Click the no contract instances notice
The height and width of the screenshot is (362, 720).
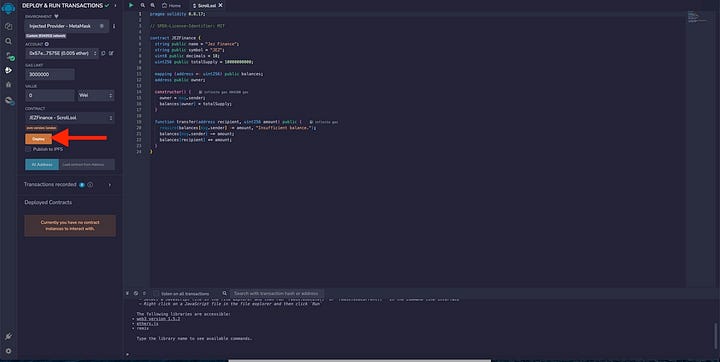coord(70,226)
